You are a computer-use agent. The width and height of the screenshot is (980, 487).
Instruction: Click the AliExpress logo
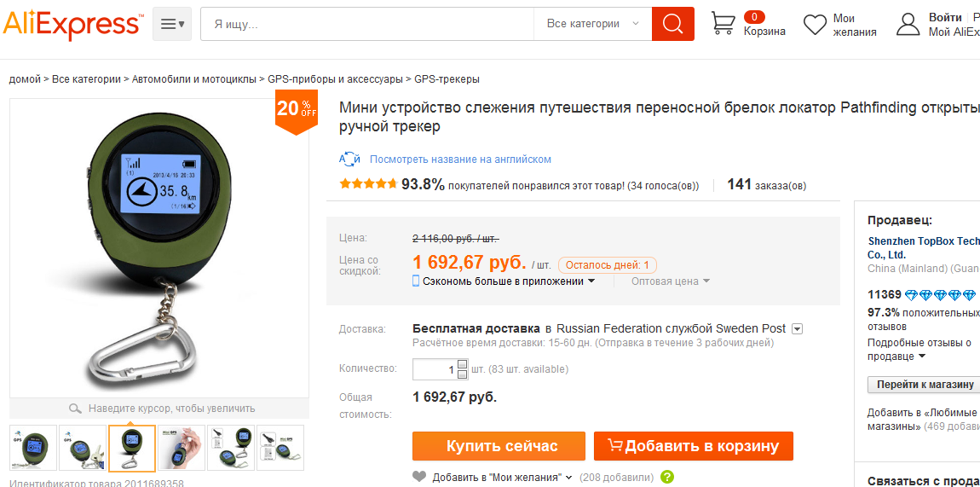pyautogui.click(x=72, y=25)
